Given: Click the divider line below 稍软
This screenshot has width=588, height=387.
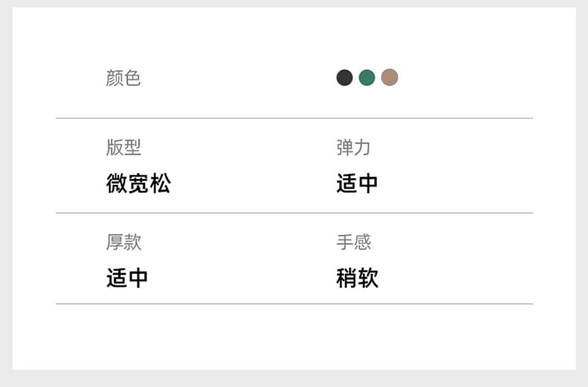Looking at the screenshot, I should pyautogui.click(x=294, y=304).
